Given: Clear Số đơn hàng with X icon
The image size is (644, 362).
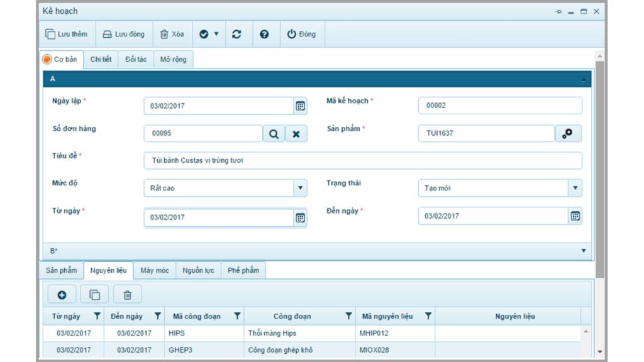Looking at the screenshot, I should (x=296, y=134).
